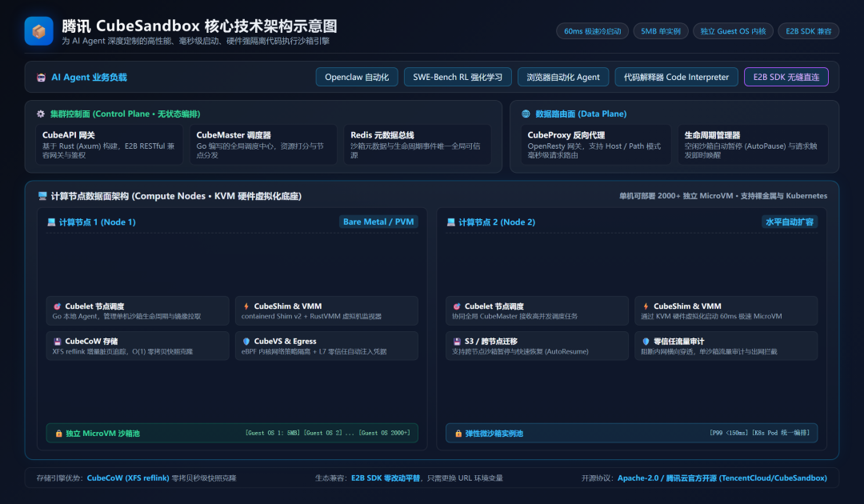Image resolution: width=864 pixels, height=504 pixels.
Task: Click the Node 1 computer icon
Action: pos(51,222)
